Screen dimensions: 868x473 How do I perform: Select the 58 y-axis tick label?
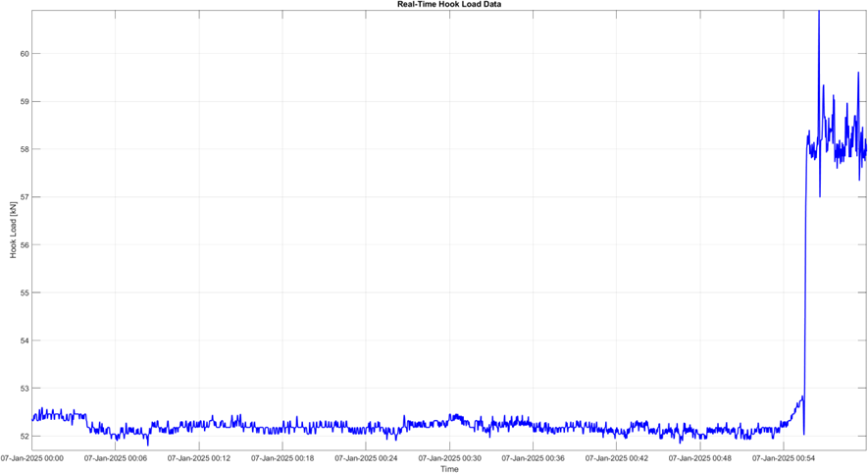tap(25, 149)
